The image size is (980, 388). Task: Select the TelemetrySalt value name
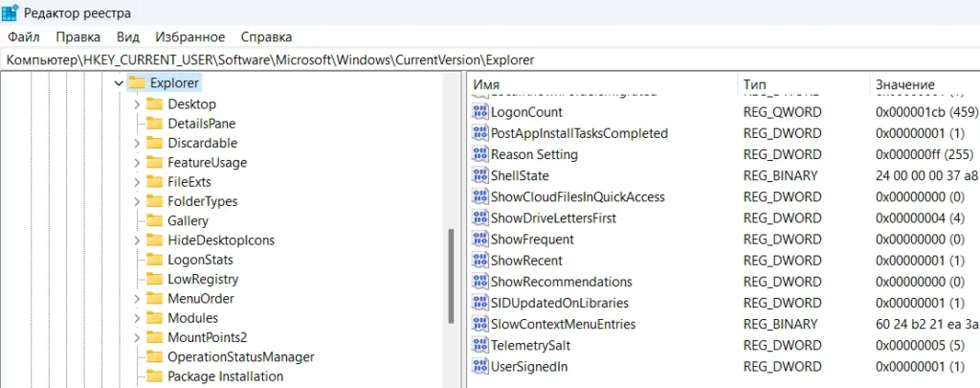point(530,346)
